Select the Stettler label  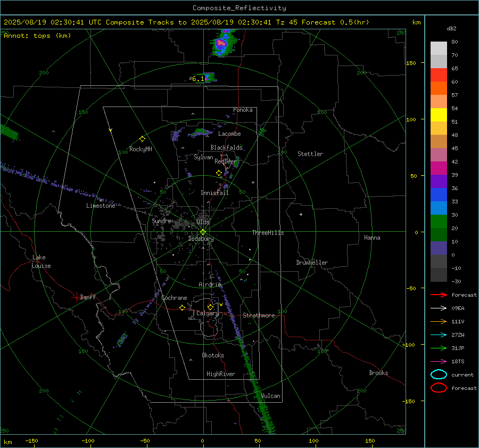[310, 154]
